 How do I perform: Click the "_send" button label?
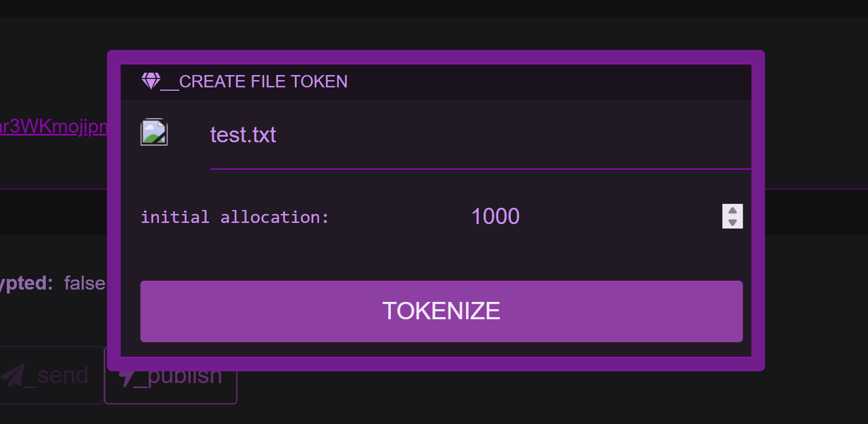pos(63,375)
